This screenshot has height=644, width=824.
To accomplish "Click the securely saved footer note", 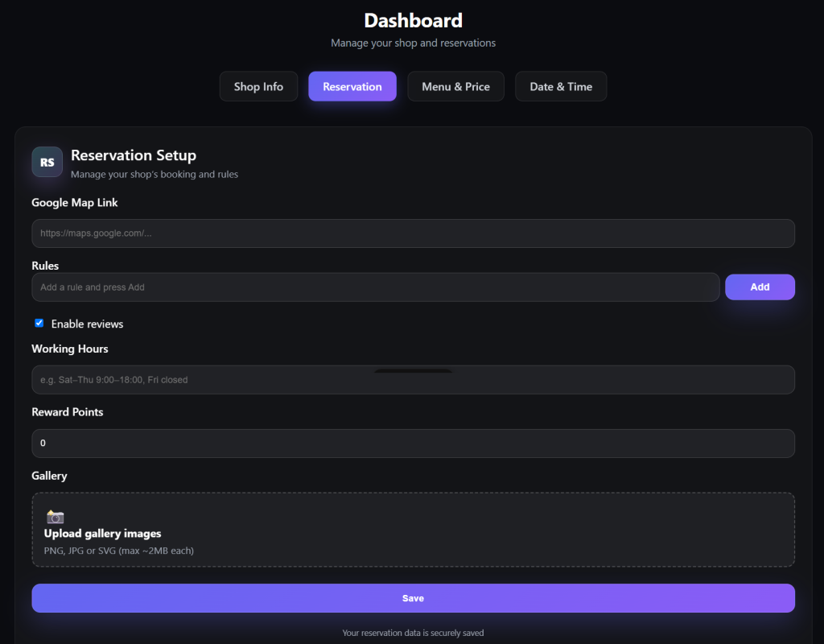I will 413,633.
